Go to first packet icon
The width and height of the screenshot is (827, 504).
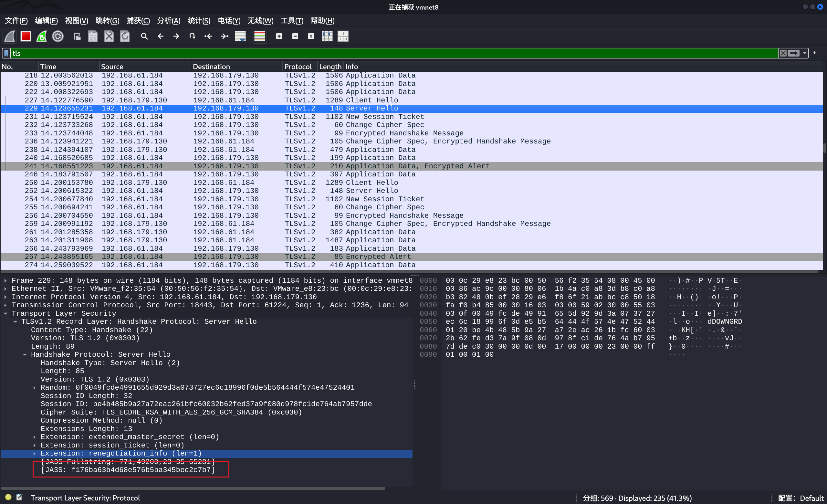pyautogui.click(x=208, y=36)
